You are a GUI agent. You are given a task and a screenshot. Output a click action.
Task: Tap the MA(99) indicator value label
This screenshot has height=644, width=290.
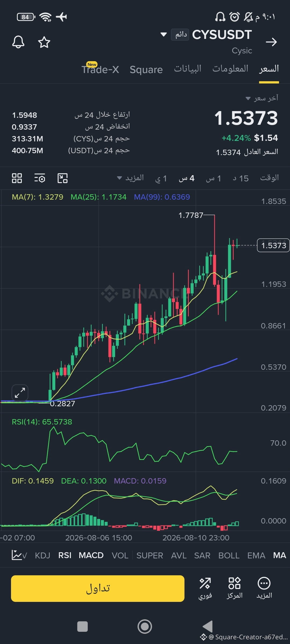[x=162, y=197]
